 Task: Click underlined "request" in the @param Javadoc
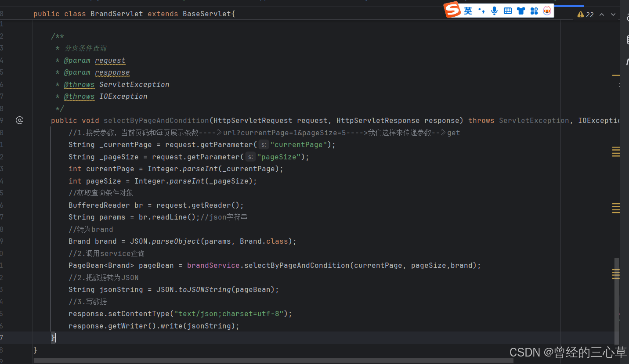[110, 61]
